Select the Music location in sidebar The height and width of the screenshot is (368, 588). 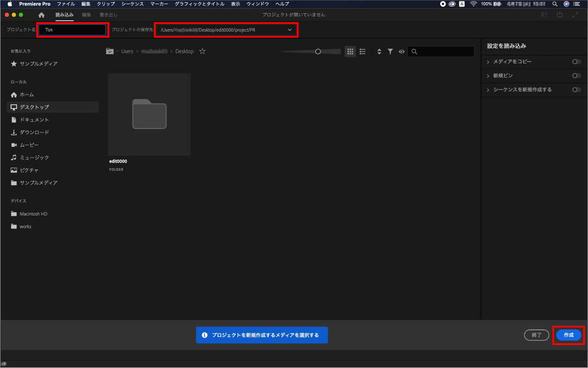(53, 158)
